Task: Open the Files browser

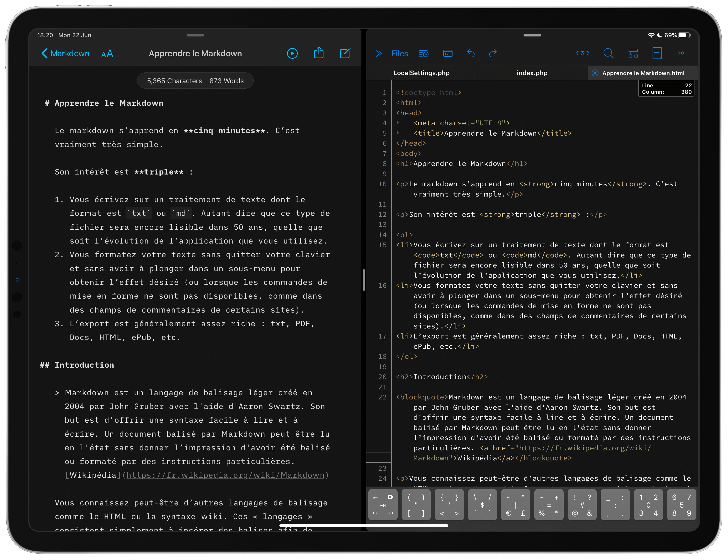Action: (x=399, y=54)
